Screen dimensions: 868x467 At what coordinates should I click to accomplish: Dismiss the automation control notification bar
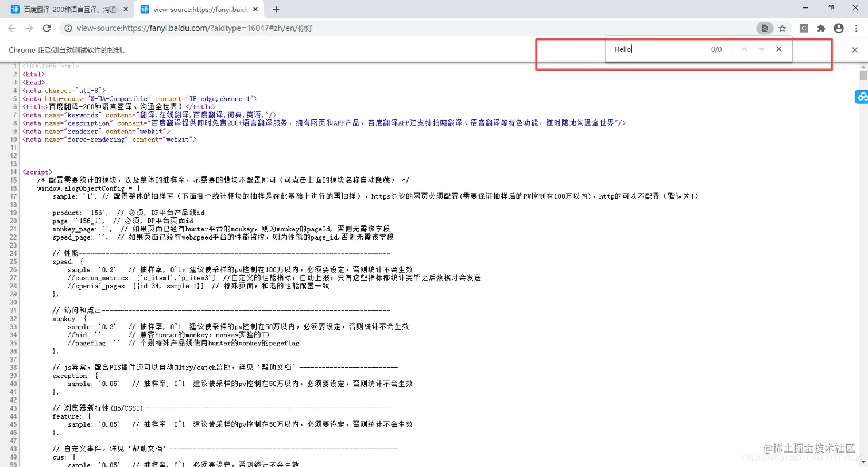(x=855, y=50)
